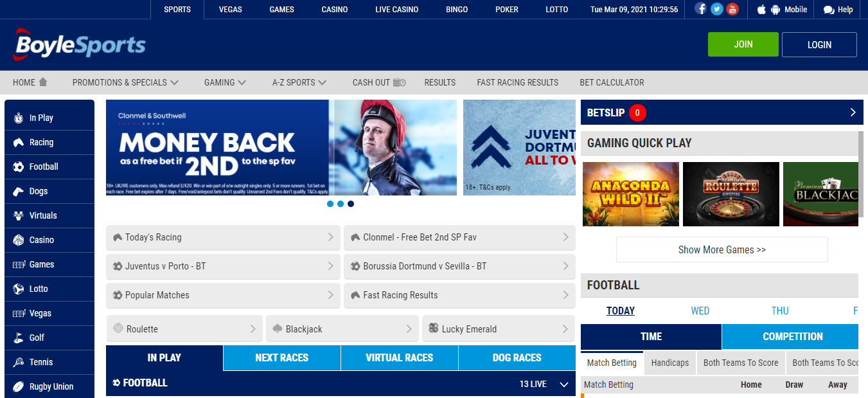
Task: Click the Racing horse icon in sidebar
Action: [18, 142]
